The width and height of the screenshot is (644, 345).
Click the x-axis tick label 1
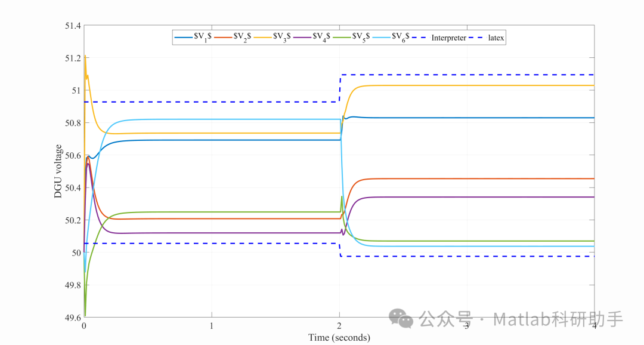(212, 326)
